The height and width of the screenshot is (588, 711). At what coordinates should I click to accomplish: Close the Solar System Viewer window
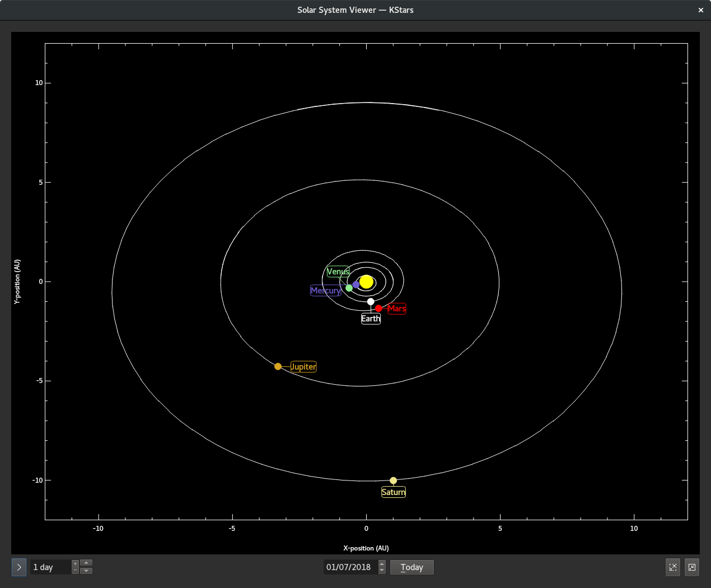700,10
